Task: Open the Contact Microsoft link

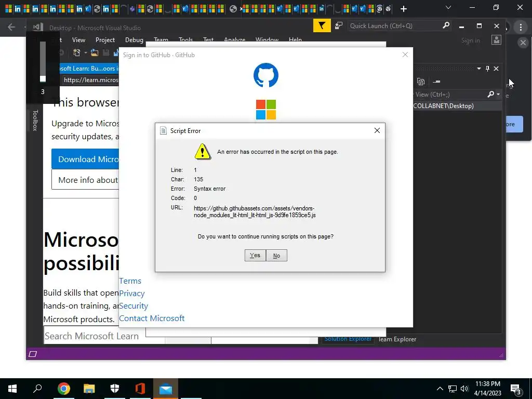Action: (x=152, y=318)
